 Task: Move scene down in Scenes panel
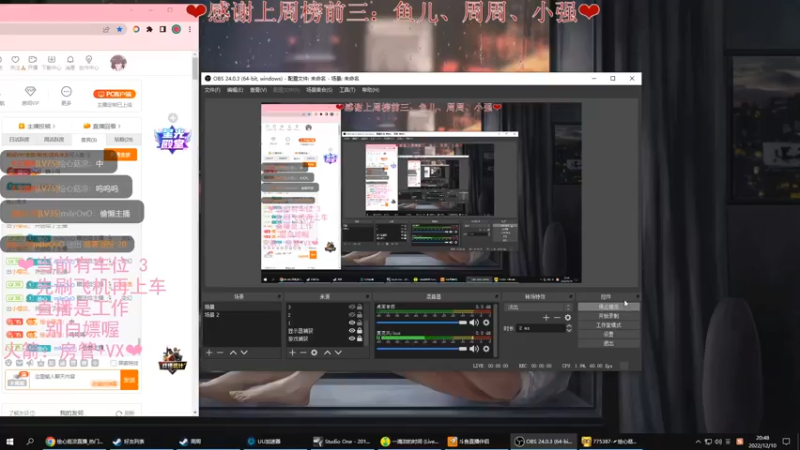pyautogui.click(x=244, y=353)
